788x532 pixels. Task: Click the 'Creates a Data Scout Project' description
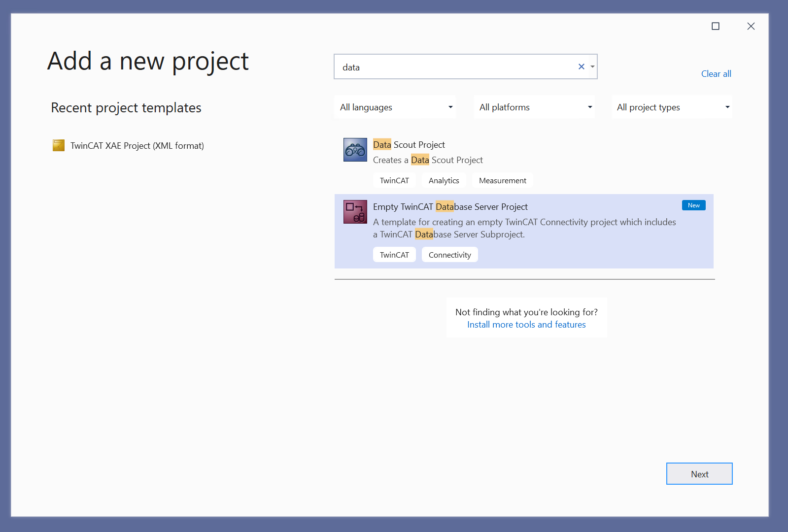(428, 160)
